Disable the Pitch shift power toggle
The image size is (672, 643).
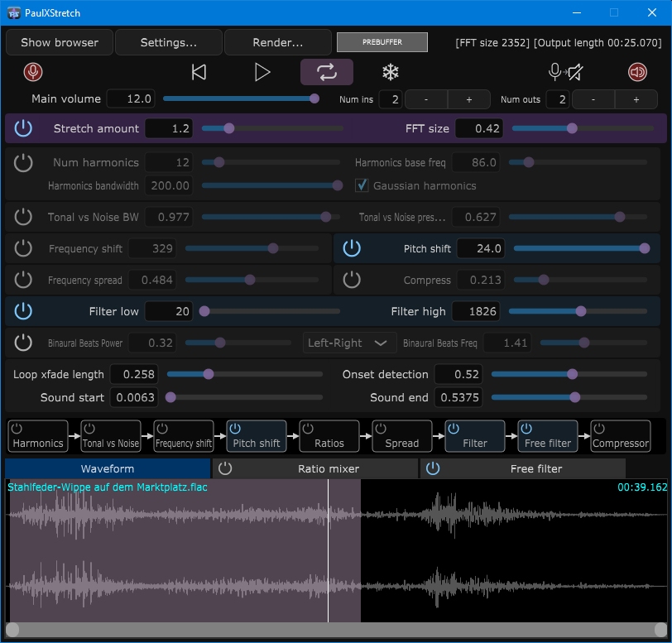click(x=351, y=248)
